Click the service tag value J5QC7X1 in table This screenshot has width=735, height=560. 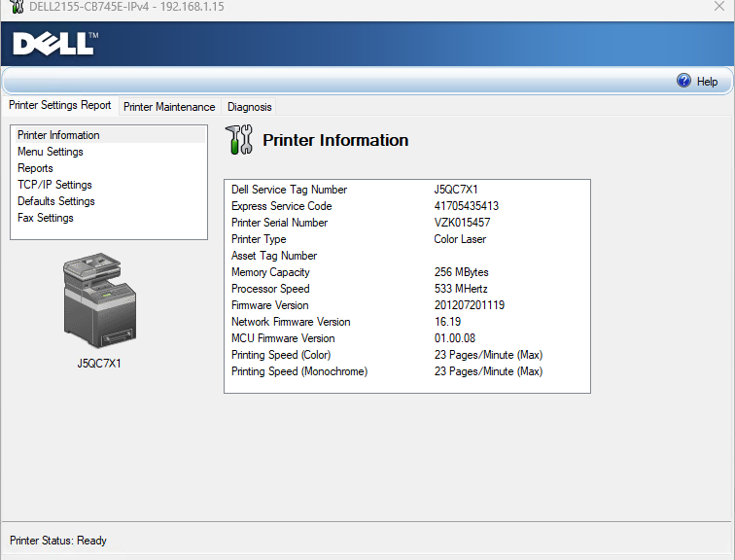coord(456,190)
